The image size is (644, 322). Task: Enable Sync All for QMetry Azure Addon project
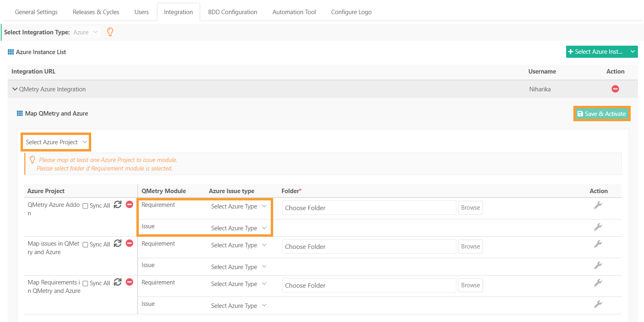(85, 206)
